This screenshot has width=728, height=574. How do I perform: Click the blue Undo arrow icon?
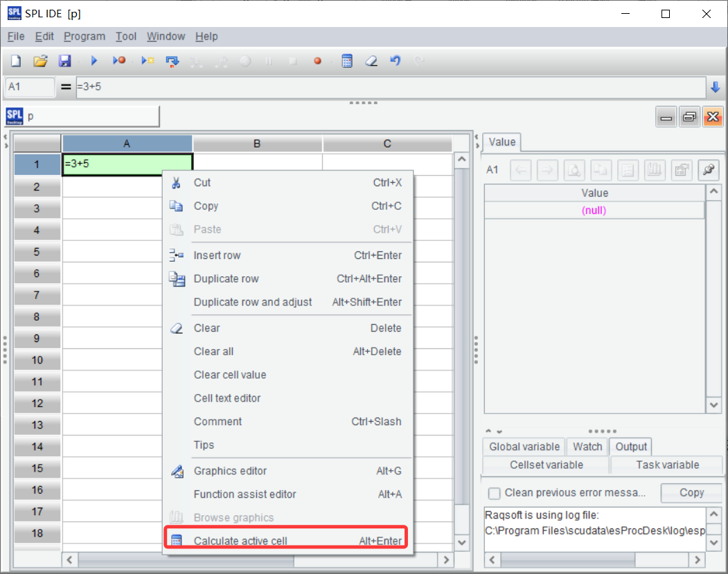pos(396,61)
